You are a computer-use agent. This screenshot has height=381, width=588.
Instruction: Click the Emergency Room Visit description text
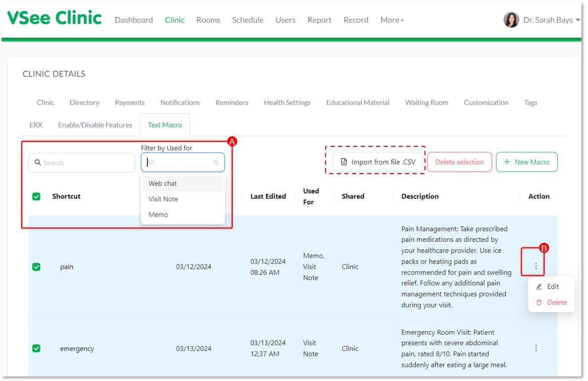click(x=454, y=348)
